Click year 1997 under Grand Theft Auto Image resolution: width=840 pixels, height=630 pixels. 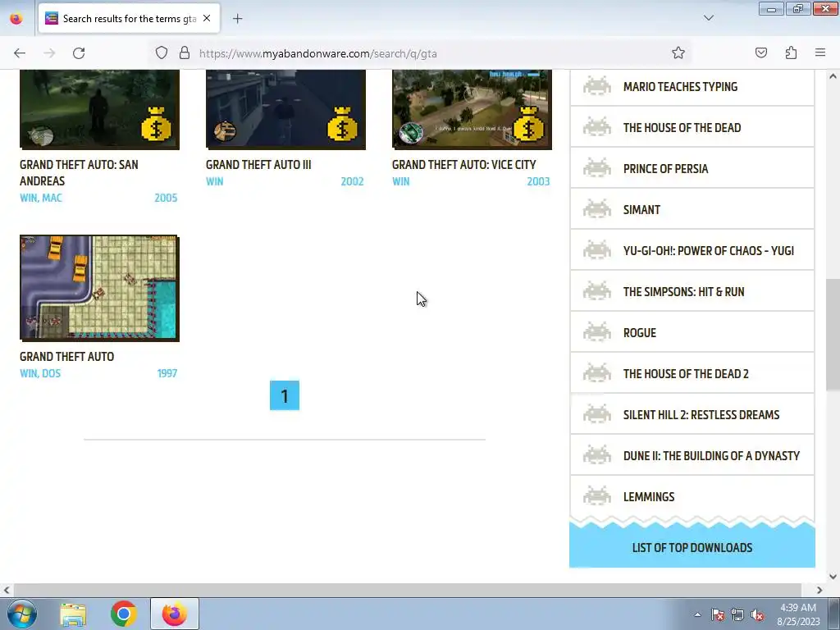point(167,373)
